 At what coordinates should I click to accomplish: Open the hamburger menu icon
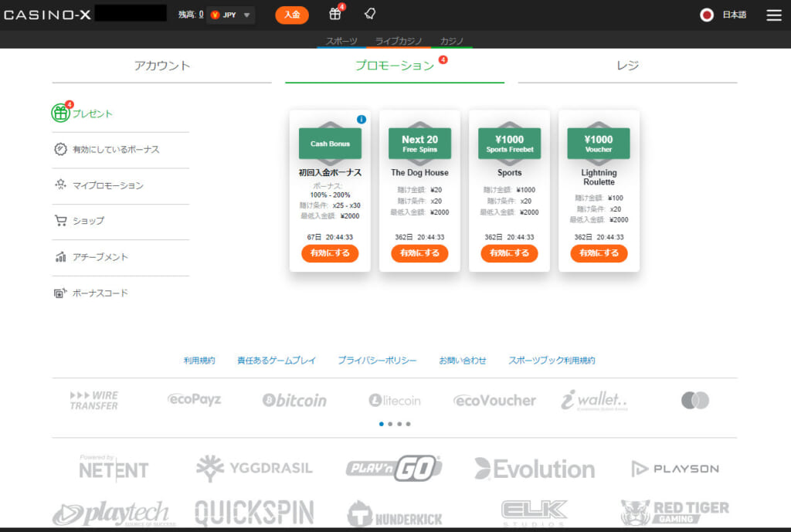click(x=774, y=15)
